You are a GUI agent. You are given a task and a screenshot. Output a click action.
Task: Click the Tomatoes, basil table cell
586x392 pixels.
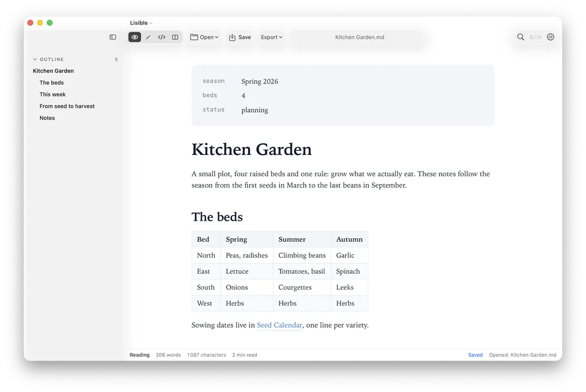(302, 271)
